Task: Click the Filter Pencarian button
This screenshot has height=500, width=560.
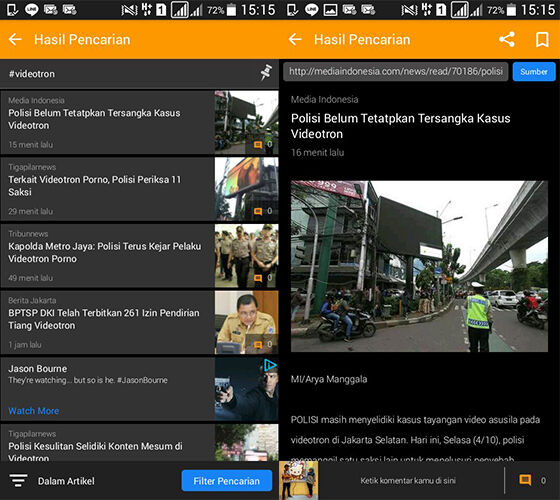Action: click(227, 481)
